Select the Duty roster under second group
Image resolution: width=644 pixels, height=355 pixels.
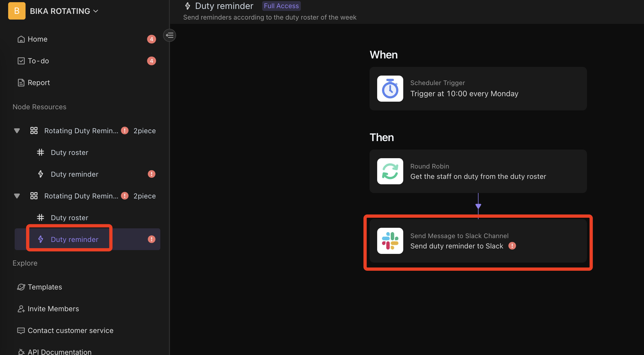point(69,217)
